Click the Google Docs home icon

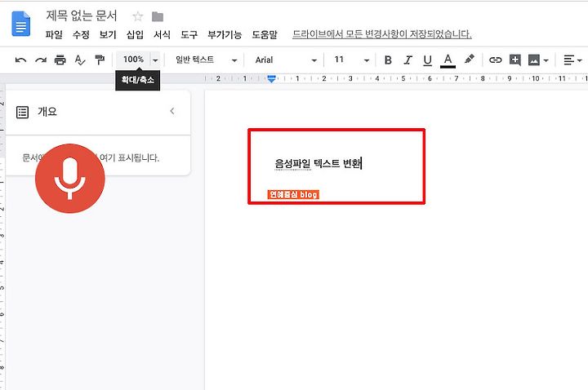pos(21,24)
